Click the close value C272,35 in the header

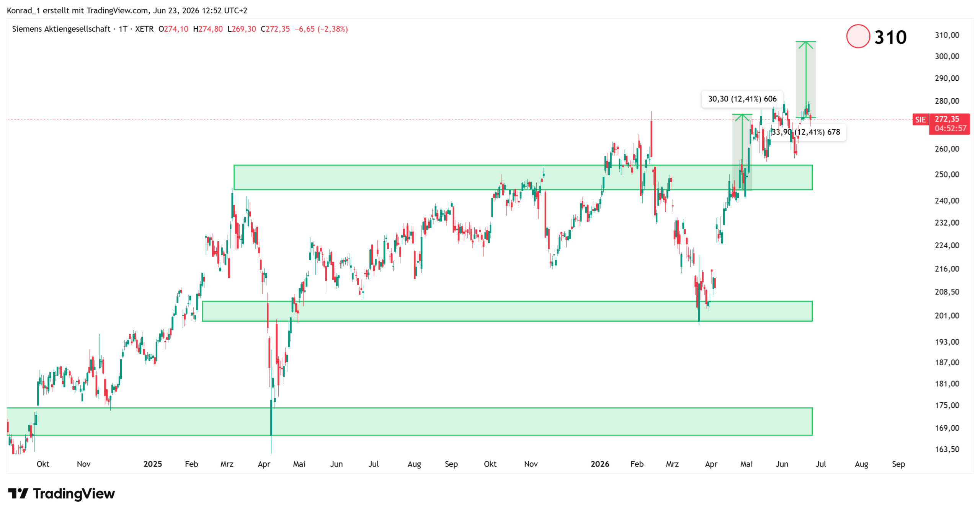tap(275, 29)
